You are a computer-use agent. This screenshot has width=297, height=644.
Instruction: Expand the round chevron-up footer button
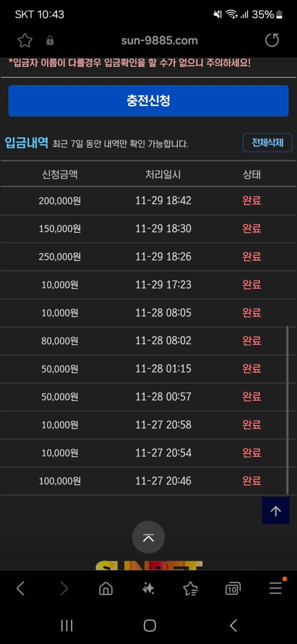pyautogui.click(x=148, y=537)
